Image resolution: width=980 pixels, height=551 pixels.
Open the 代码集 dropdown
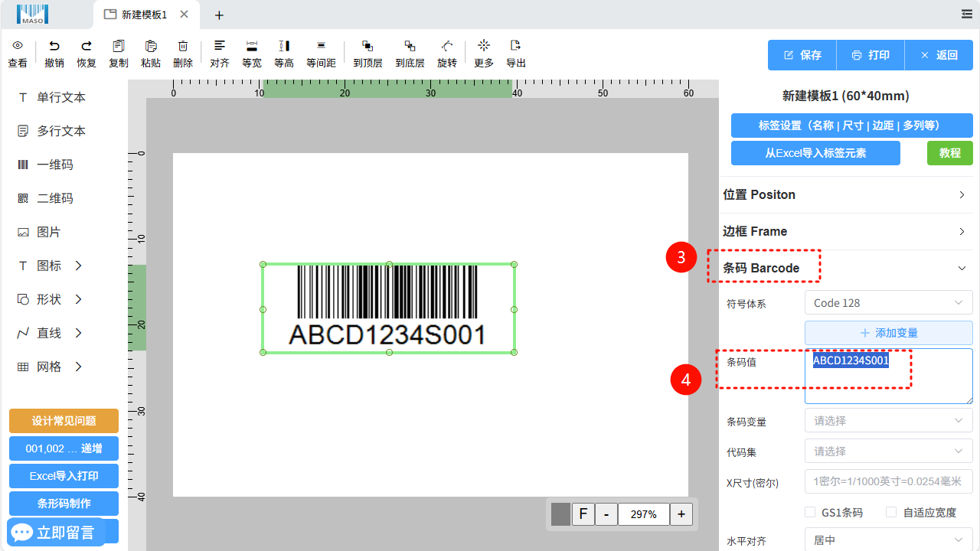pyautogui.click(x=888, y=452)
